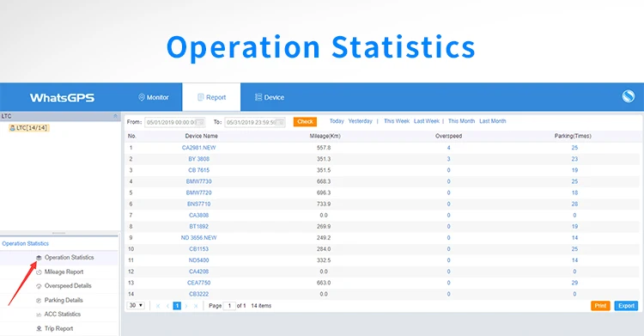
Task: Filter by Yesterday
Action: [360, 121]
